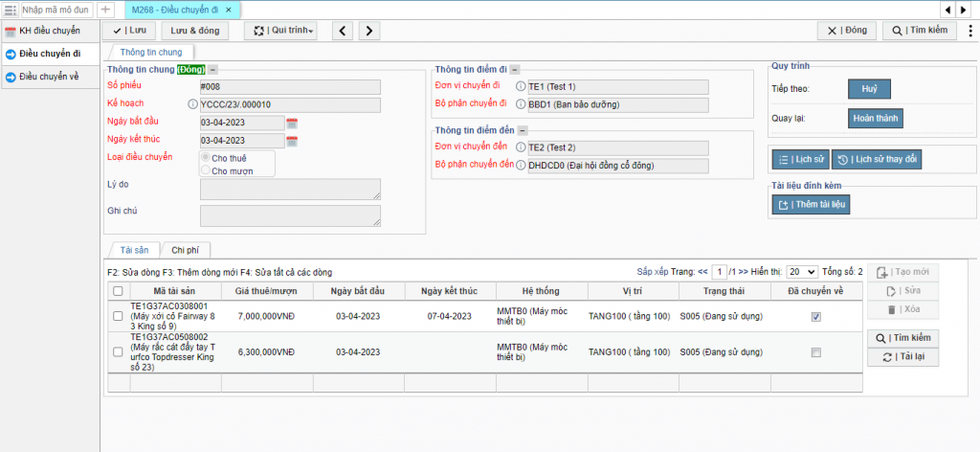The width and height of the screenshot is (980, 452).
Task: Close the M268 - Điều chuyển đi tab
Action: [x=228, y=10]
